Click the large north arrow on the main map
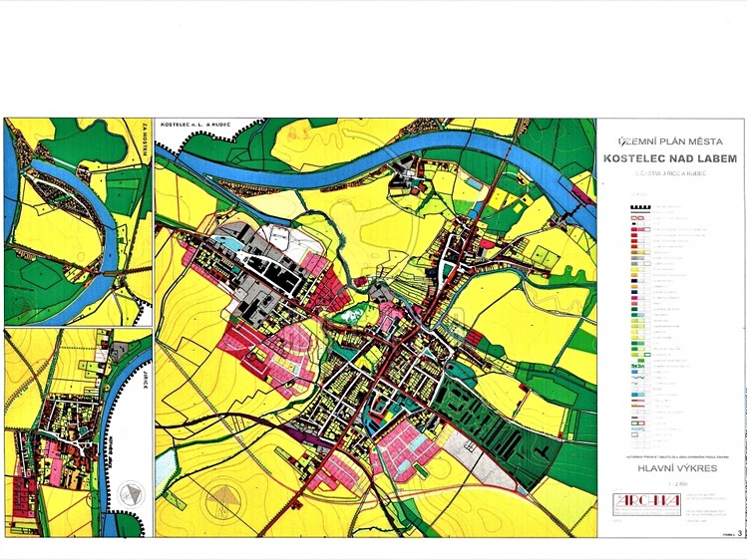Screen dimensions: 747x560 pyautogui.click(x=225, y=500)
